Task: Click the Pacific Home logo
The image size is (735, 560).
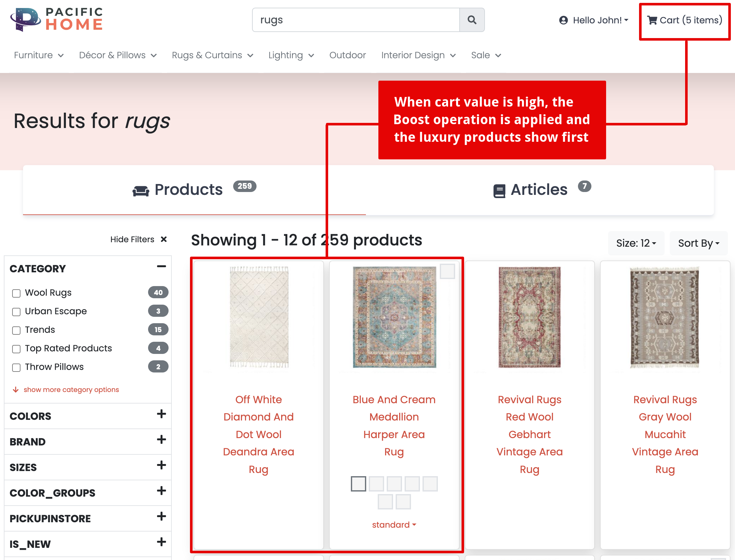Action: click(x=57, y=19)
